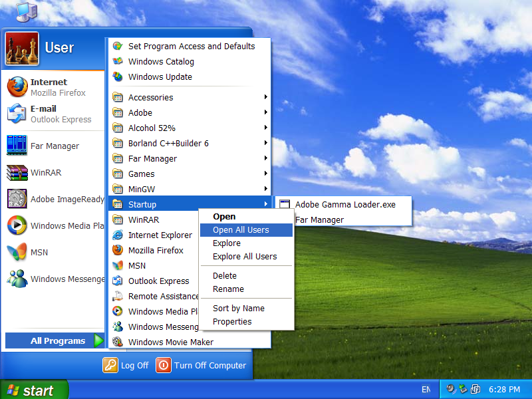Click the Startup submenu arrow
532x399 pixels.
(x=266, y=204)
